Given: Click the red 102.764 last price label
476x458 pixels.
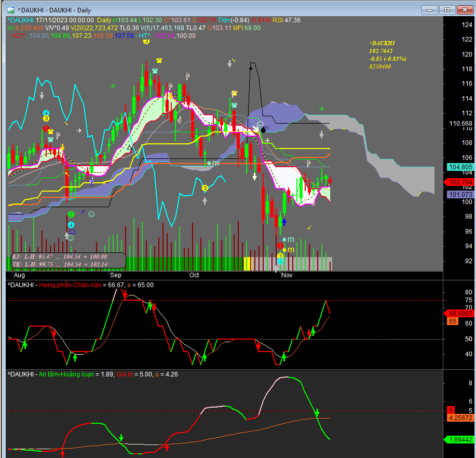Looking at the screenshot, I should pos(459,182).
